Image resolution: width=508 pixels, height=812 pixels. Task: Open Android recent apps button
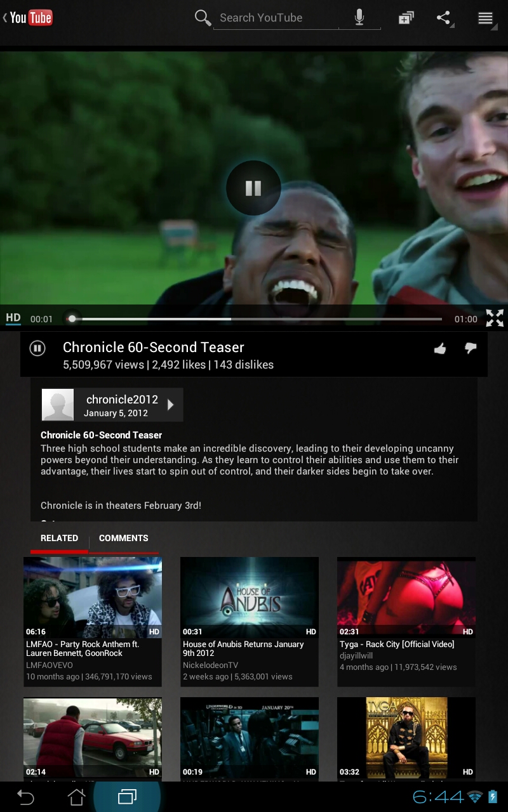[127, 797]
